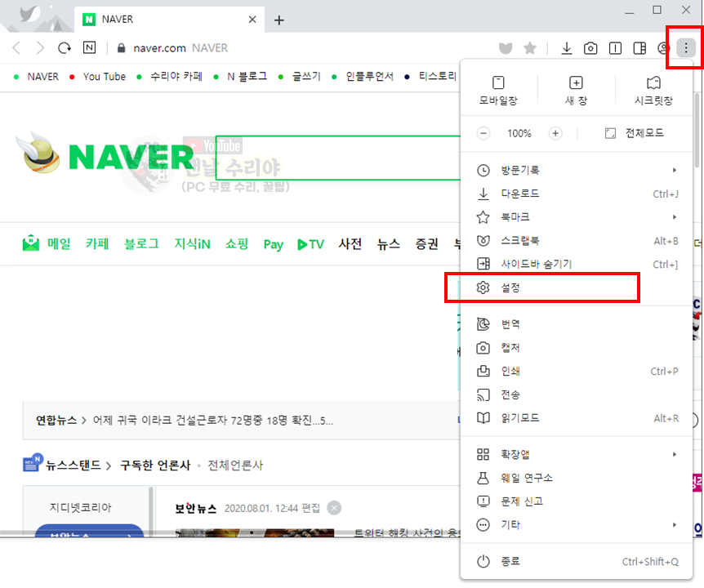Open 지식iN from Naver navigation
This screenshot has width=704, height=588.
(x=192, y=243)
